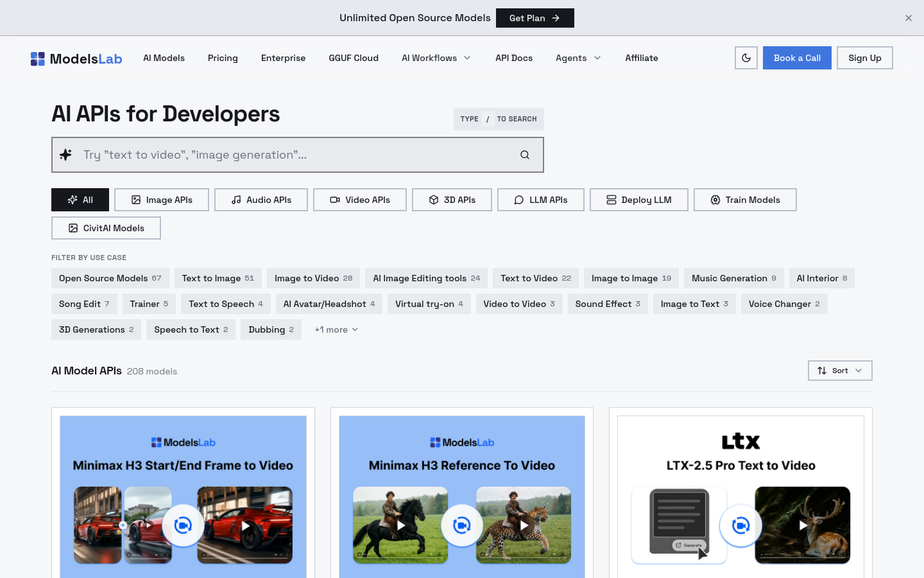This screenshot has width=924, height=578.
Task: Select the All category tab
Action: (x=80, y=200)
